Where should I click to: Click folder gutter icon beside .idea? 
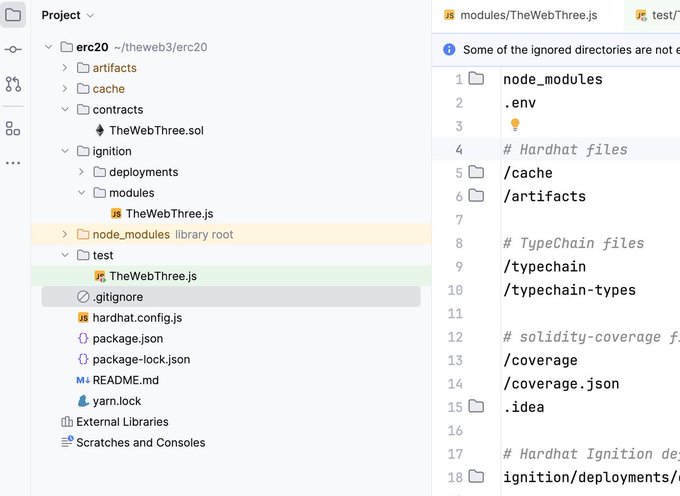pos(476,407)
